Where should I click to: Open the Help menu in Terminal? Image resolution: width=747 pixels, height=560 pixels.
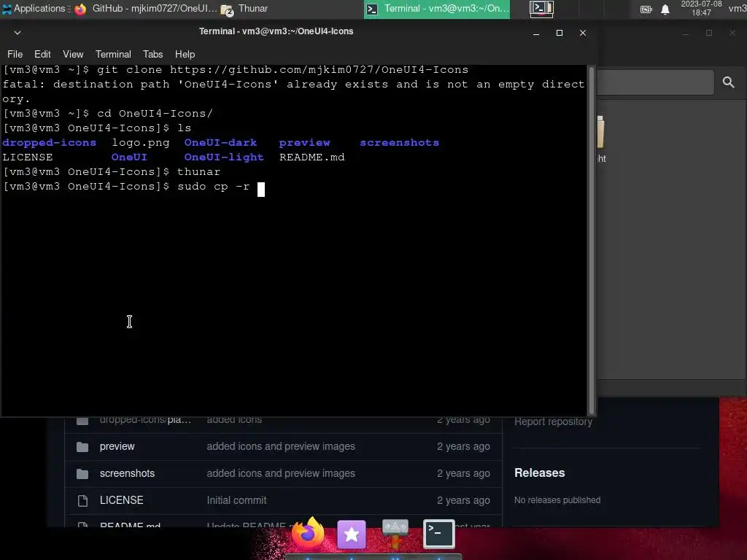click(185, 54)
